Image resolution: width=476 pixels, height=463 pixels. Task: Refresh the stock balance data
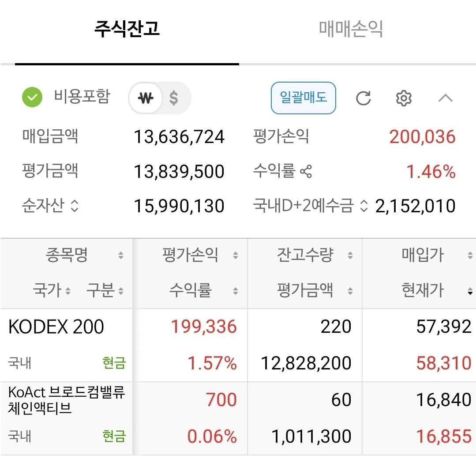[x=363, y=98]
